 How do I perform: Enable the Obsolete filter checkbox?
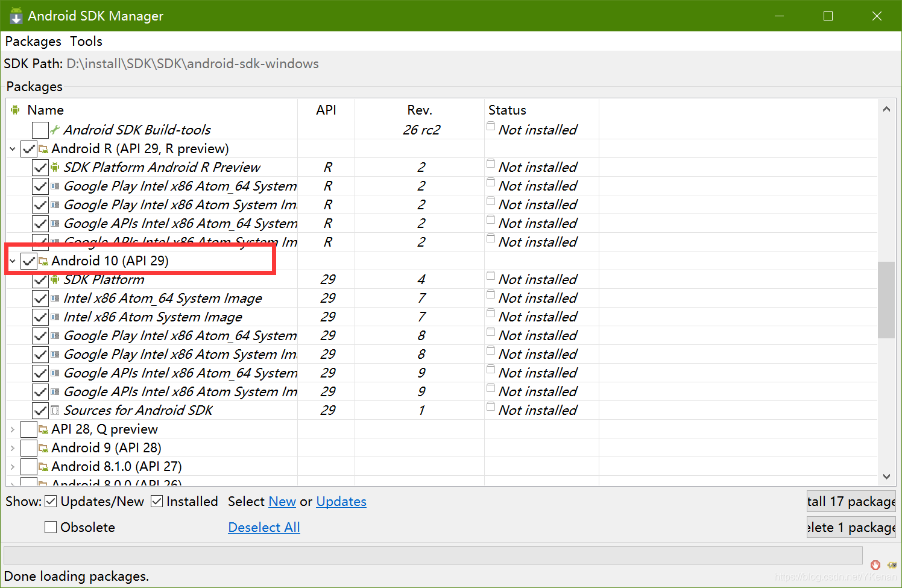pyautogui.click(x=51, y=527)
